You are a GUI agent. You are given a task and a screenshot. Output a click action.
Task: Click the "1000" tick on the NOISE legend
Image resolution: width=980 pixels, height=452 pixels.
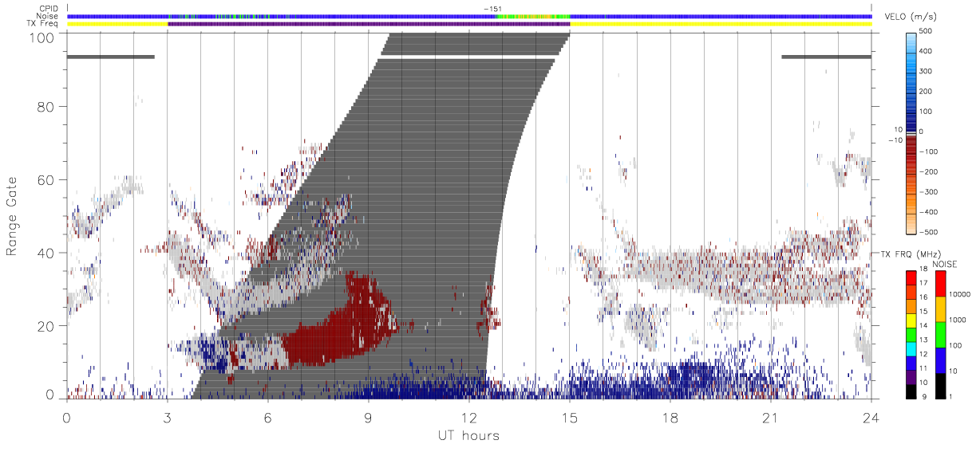[x=959, y=319]
